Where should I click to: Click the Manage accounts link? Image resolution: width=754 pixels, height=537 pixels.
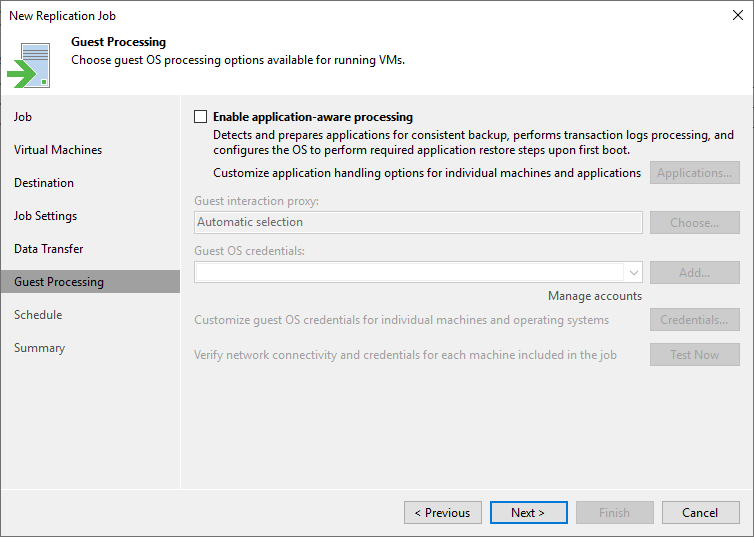595,296
